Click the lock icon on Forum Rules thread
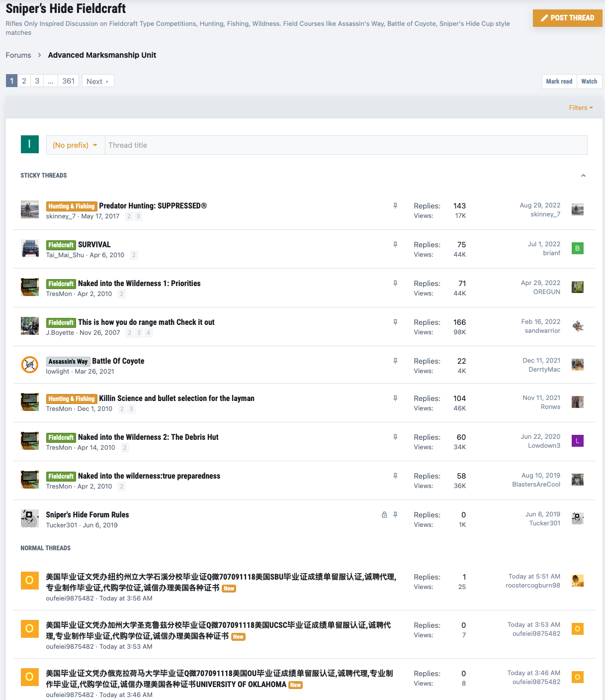The height and width of the screenshot is (700, 605). tap(384, 515)
